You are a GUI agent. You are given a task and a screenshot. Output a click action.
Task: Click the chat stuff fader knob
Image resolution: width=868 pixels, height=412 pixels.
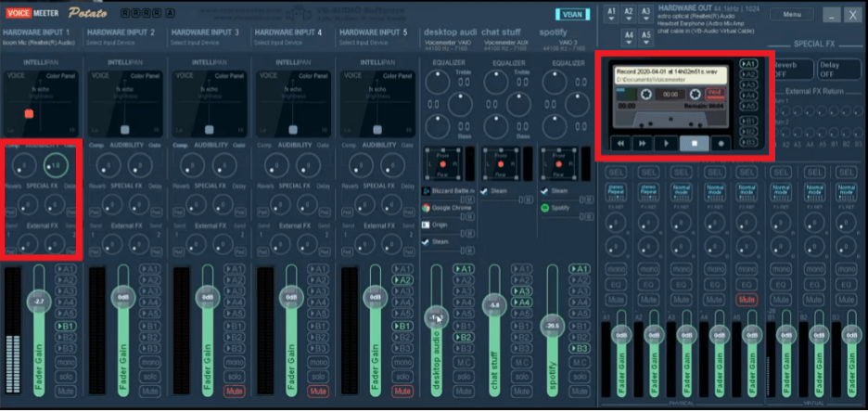[494, 305]
